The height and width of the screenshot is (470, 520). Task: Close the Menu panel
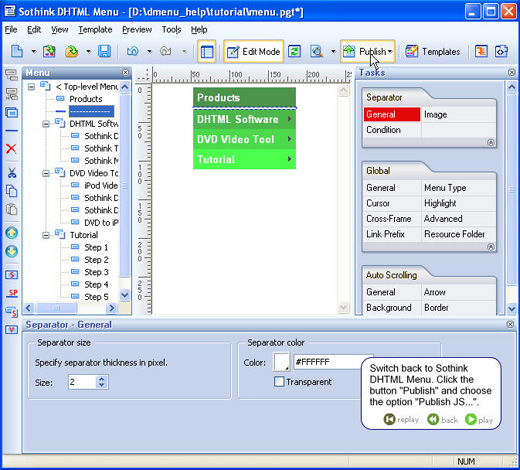[x=125, y=72]
